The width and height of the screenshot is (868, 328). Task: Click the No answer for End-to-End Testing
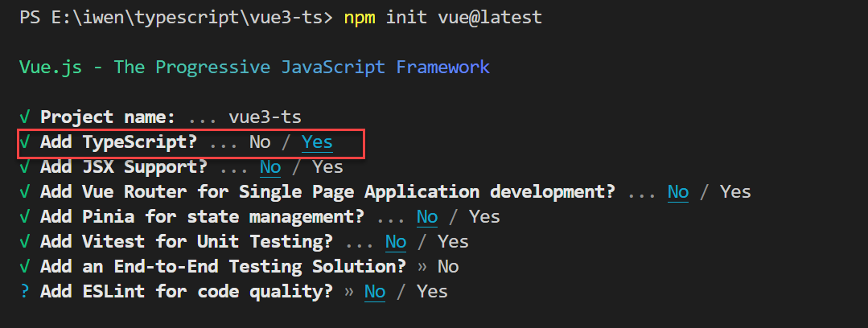pyautogui.click(x=448, y=267)
